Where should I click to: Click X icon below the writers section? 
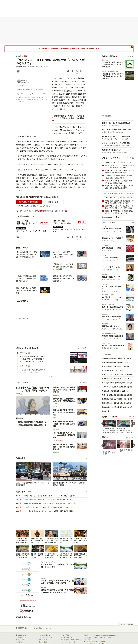[77, 237]
